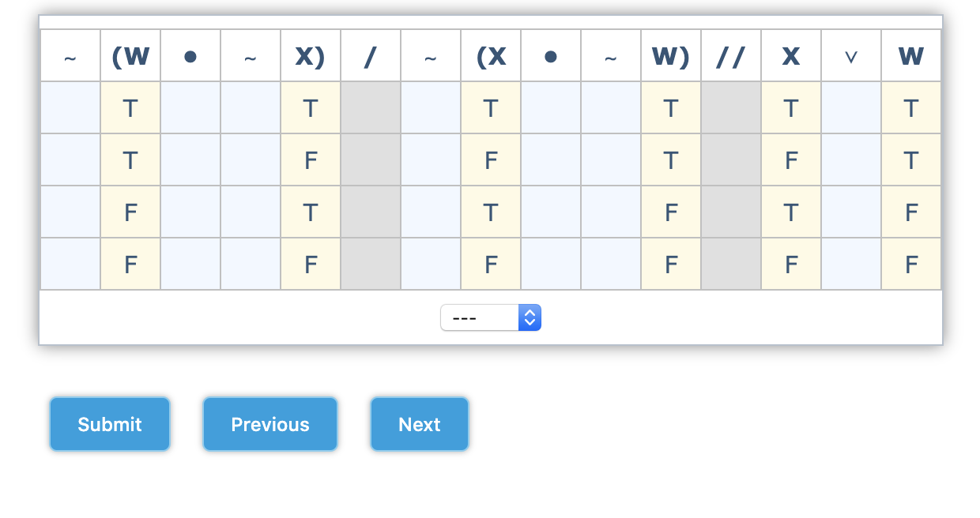This screenshot has width=980, height=518.
Task: Select the '/' slash operator header
Action: pos(371,55)
